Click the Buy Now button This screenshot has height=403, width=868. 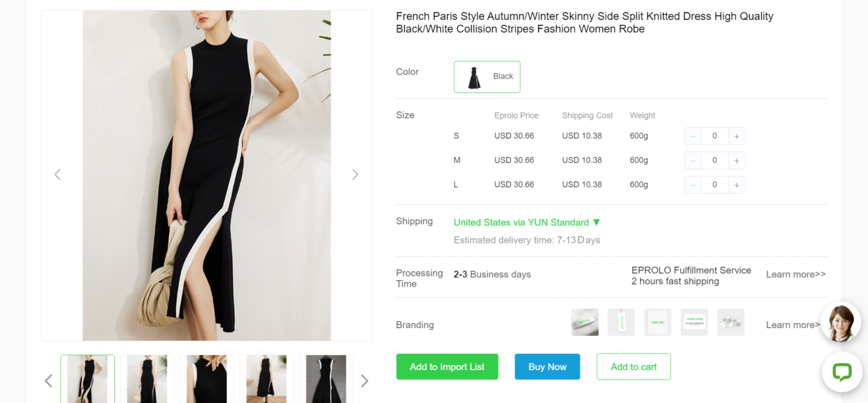pyautogui.click(x=547, y=366)
